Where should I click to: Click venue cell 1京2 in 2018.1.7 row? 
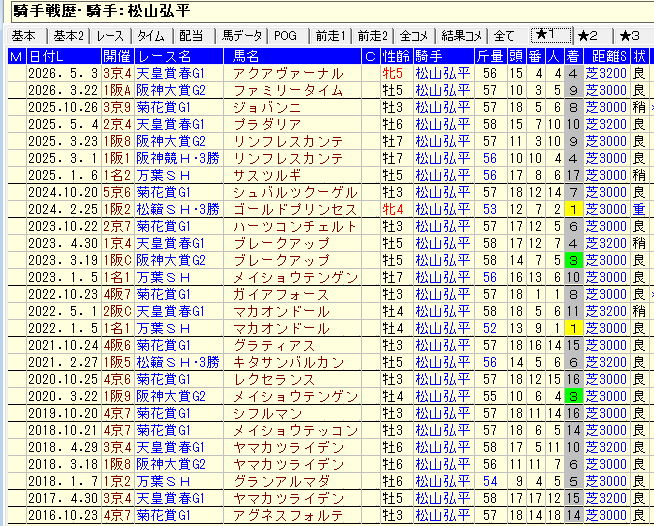118,481
